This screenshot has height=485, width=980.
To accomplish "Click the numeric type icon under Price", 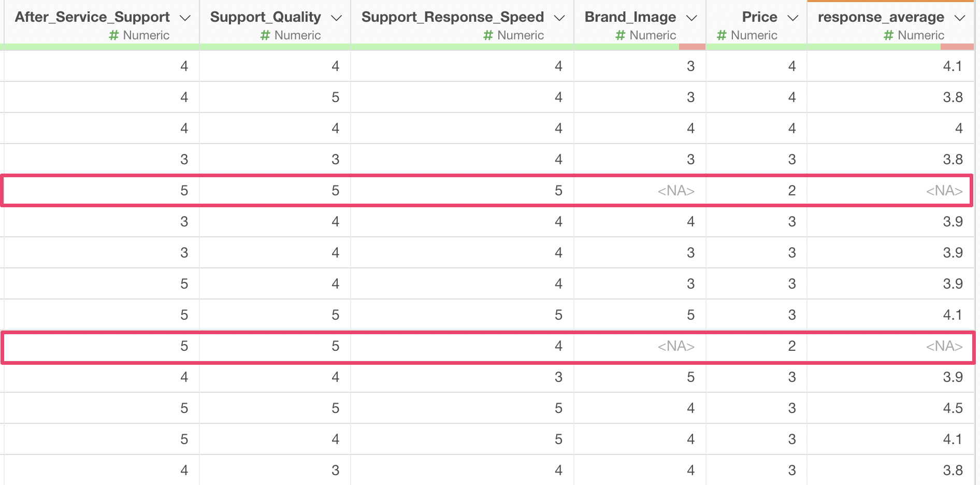I will point(722,35).
